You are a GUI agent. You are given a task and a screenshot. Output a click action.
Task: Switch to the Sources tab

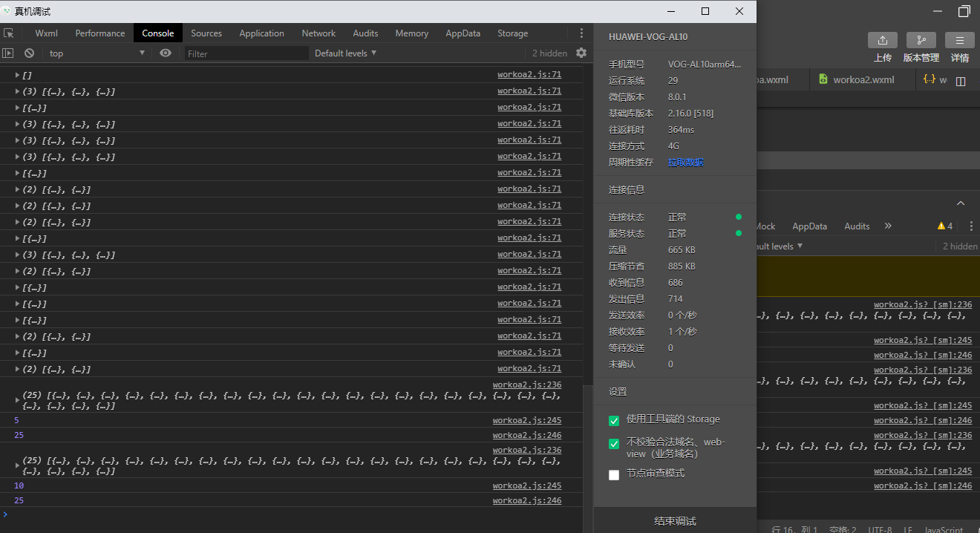[x=206, y=33]
